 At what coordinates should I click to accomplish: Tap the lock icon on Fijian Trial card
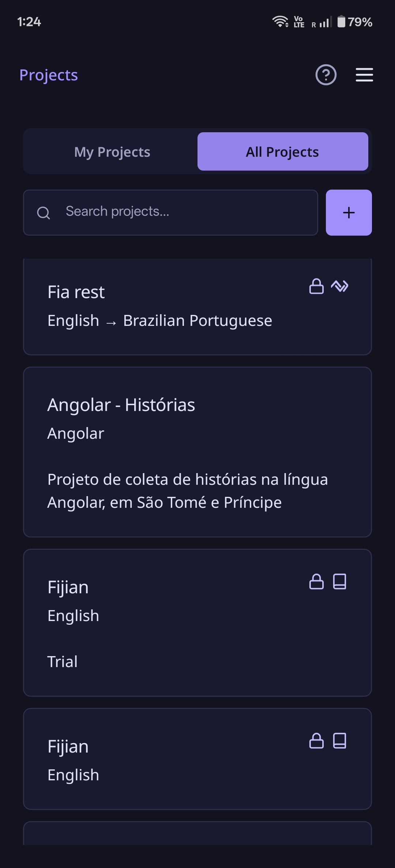pos(316,582)
